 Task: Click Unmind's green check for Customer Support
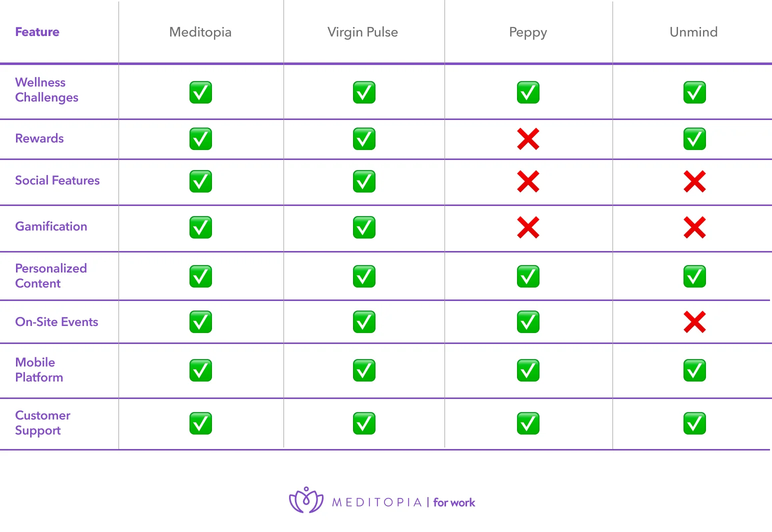pos(694,423)
